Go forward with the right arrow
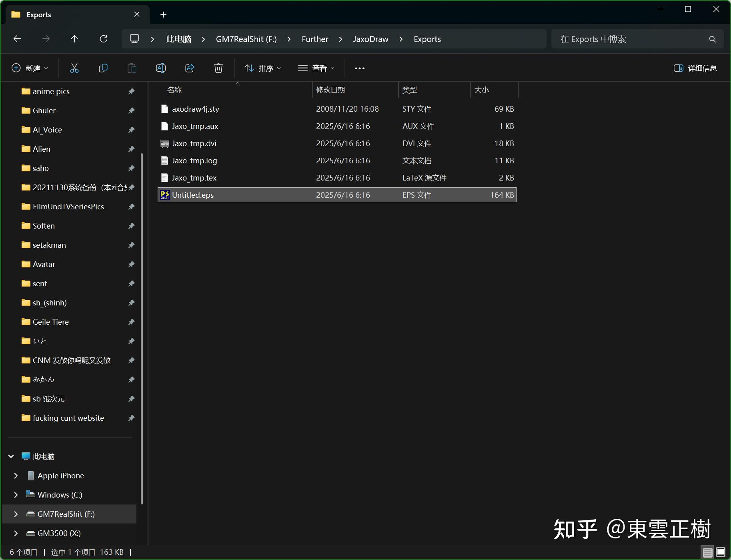731x560 pixels. pos(46,39)
